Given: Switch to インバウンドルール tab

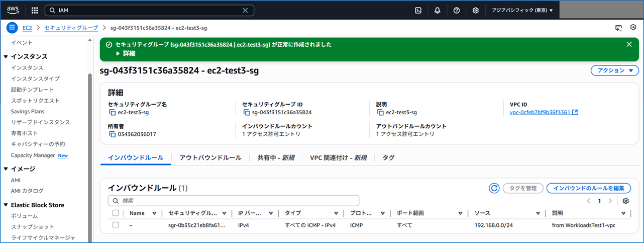Looking at the screenshot, I should pos(136,157).
